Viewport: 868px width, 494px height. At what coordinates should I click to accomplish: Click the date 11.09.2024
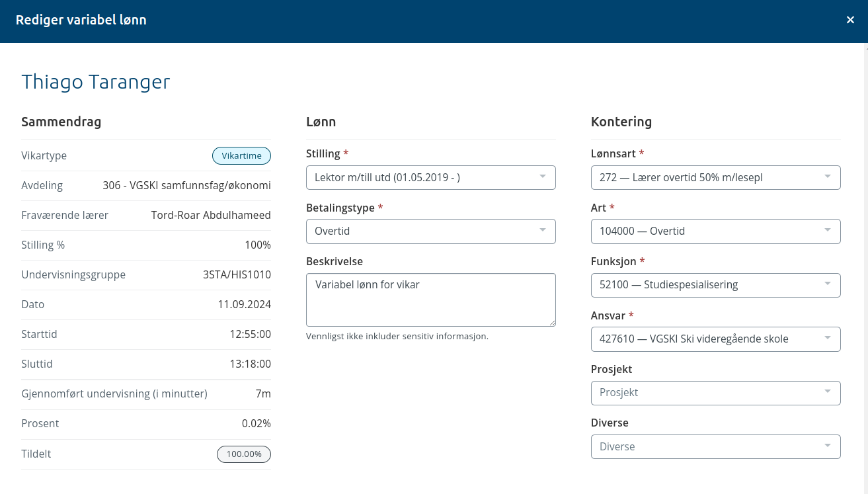click(x=244, y=305)
